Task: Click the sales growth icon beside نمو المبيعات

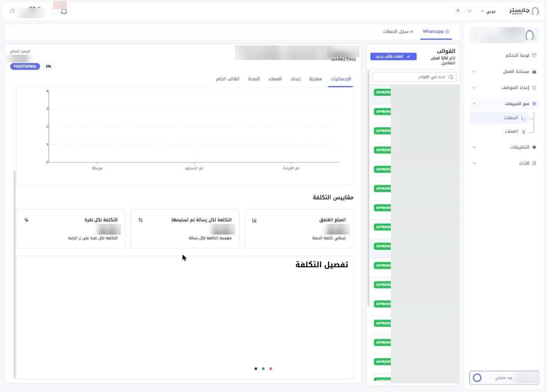Action: pos(534,104)
